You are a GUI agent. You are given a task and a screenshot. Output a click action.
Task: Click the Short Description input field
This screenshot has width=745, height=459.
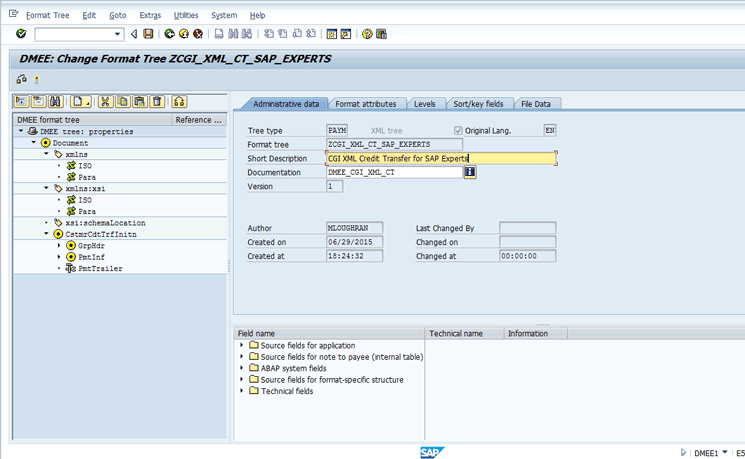[x=440, y=158]
